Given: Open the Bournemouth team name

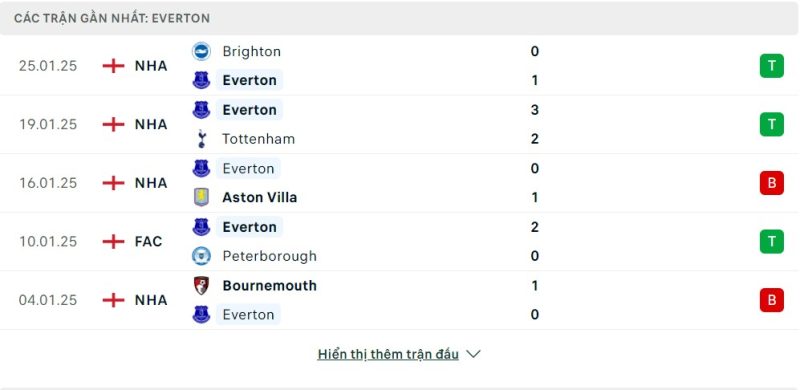Looking at the screenshot, I should coord(269,285).
